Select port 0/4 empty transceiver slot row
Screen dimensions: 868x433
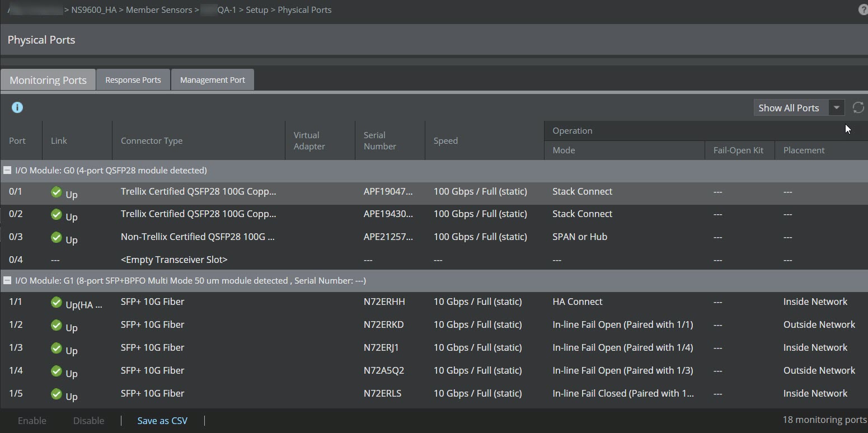point(434,260)
